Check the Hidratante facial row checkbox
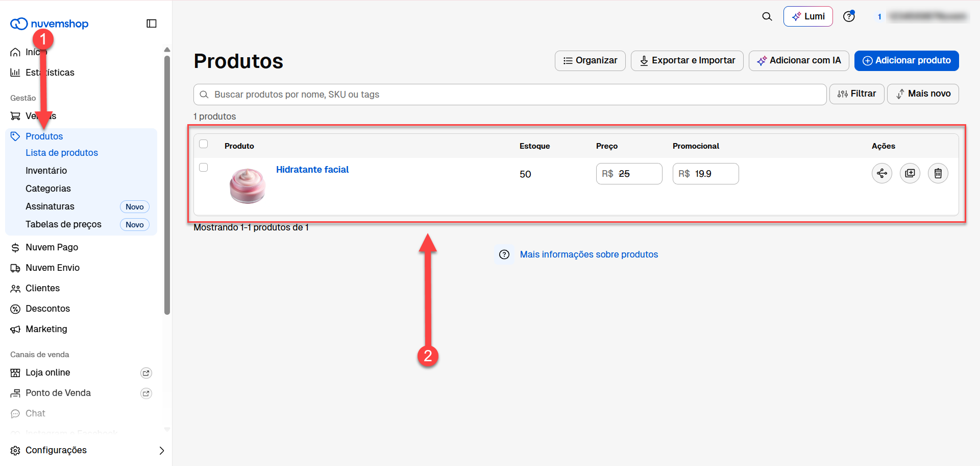Viewport: 980px width, 466px height. tap(204, 168)
